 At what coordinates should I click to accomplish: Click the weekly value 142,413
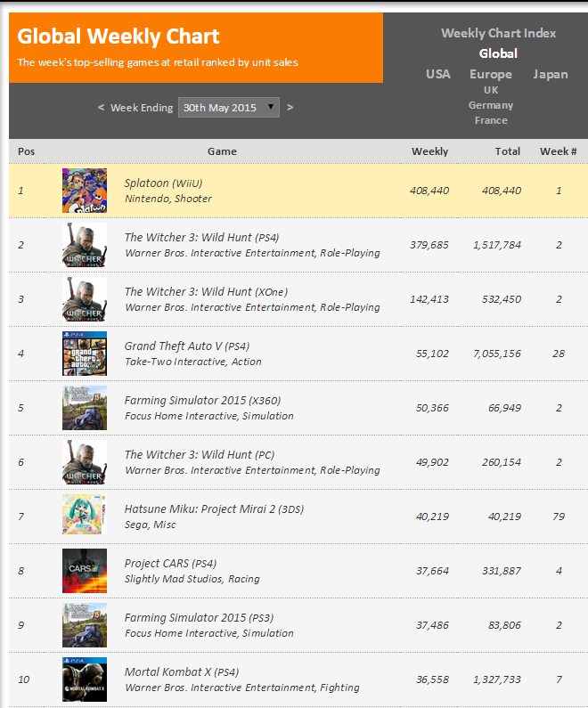click(429, 299)
